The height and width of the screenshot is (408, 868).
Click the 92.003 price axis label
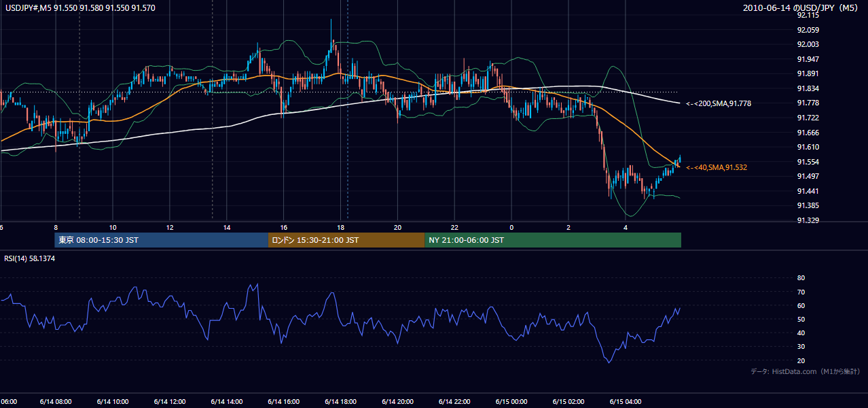(x=808, y=44)
